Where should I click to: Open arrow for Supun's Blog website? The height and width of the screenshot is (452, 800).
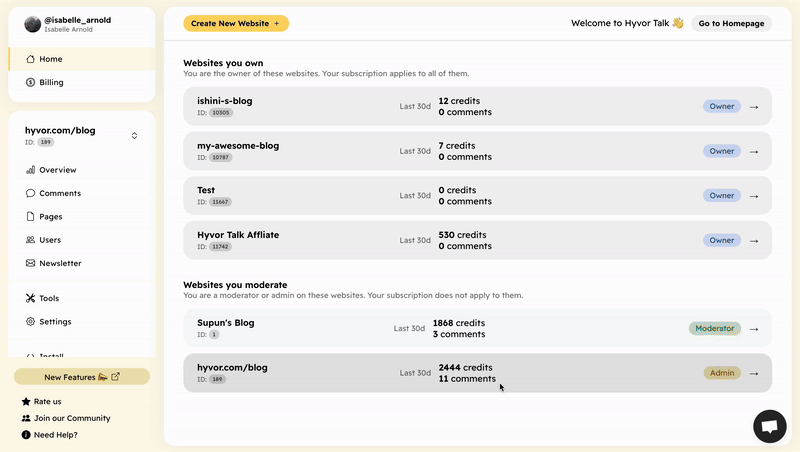[x=754, y=329]
